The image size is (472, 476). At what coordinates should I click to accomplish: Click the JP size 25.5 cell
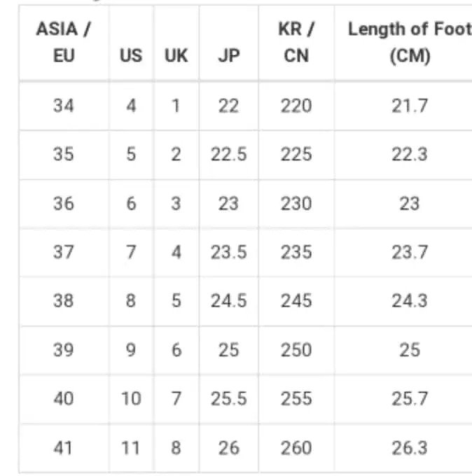coord(228,398)
